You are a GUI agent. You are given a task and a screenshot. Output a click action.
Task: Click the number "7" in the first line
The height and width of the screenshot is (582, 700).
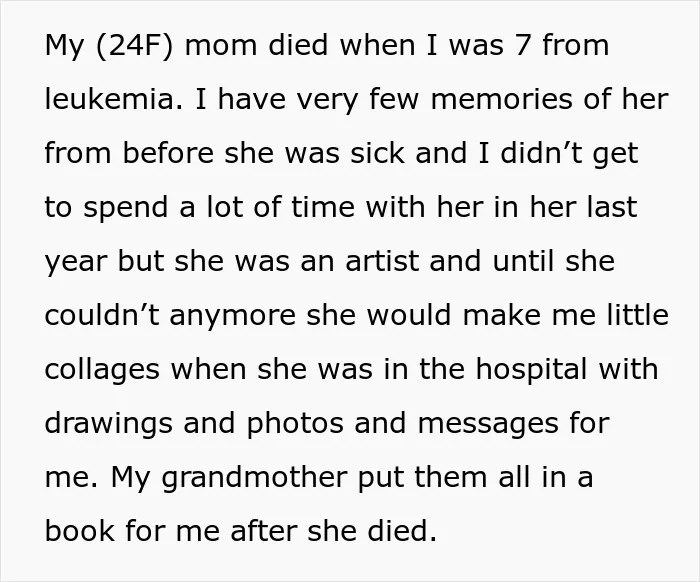(x=523, y=45)
